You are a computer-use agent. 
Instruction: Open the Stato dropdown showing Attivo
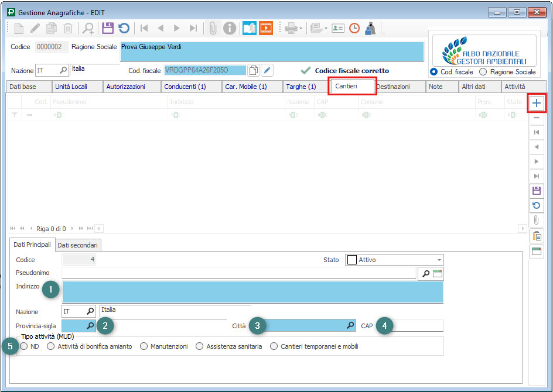tap(439, 260)
